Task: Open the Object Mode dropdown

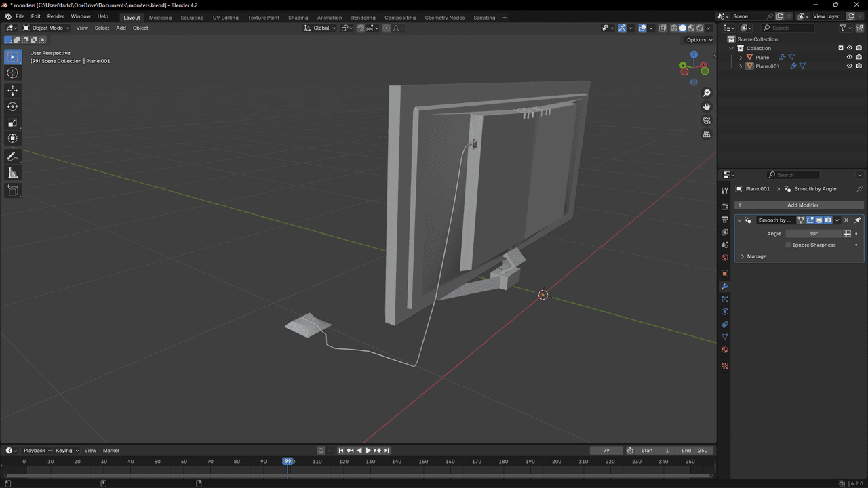Action: [x=46, y=28]
